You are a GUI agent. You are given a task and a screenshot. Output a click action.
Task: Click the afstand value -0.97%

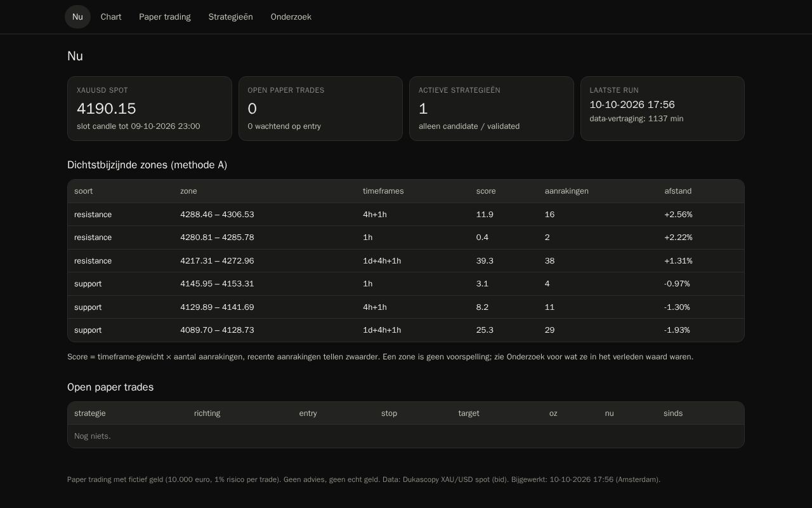click(x=677, y=284)
